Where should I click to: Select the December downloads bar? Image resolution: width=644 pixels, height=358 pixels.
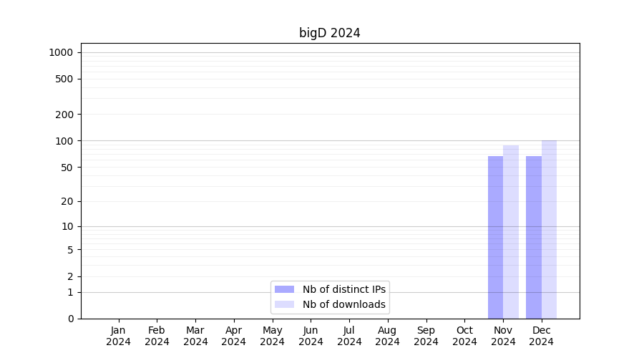(x=549, y=229)
